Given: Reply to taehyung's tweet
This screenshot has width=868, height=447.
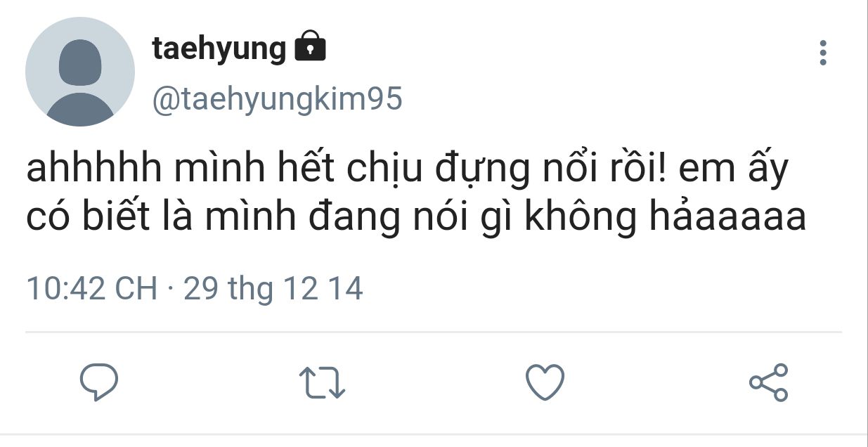Looking at the screenshot, I should point(98,383).
